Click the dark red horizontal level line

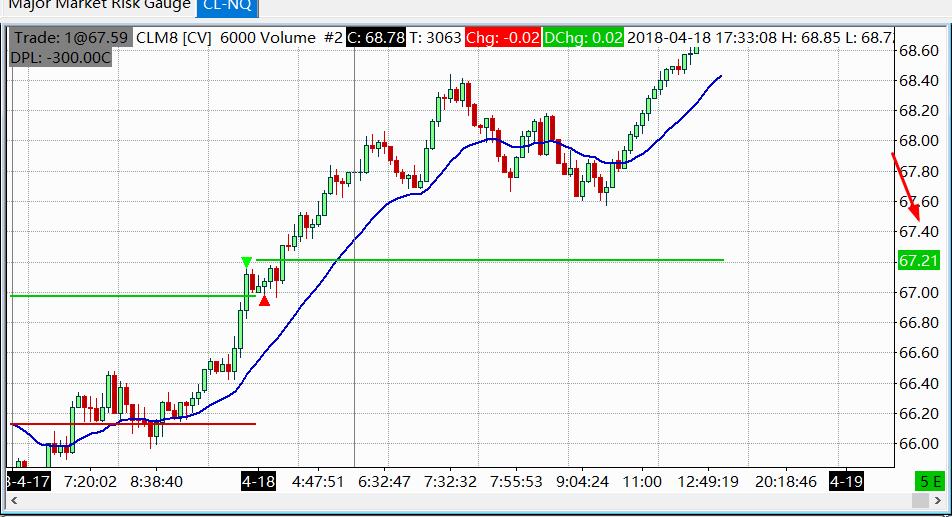(133, 424)
